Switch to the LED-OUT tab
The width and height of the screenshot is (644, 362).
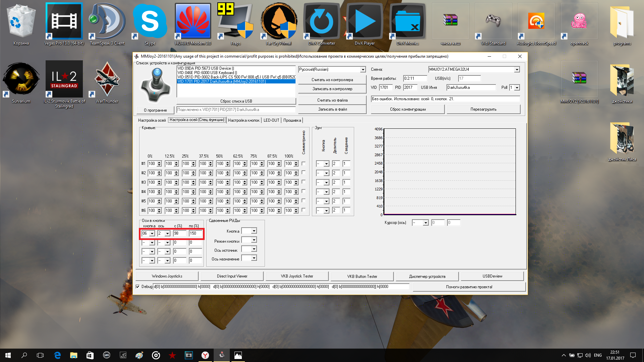click(271, 120)
